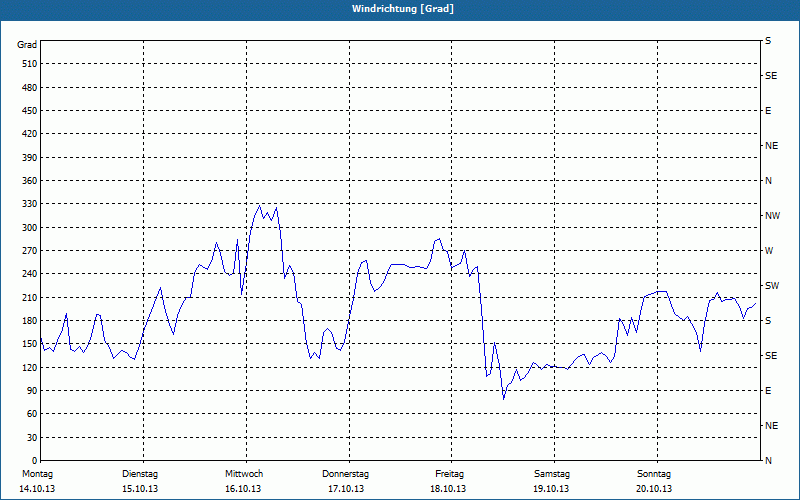Select the 0 y-axis value

[x=34, y=461]
